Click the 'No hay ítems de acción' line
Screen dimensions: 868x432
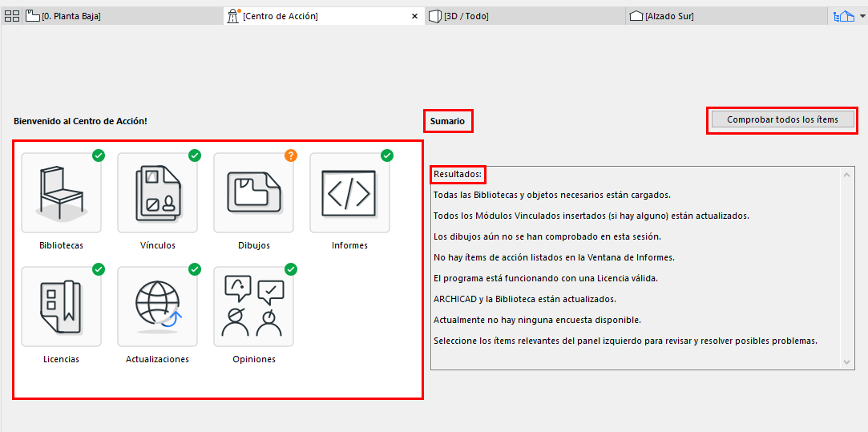(x=554, y=257)
